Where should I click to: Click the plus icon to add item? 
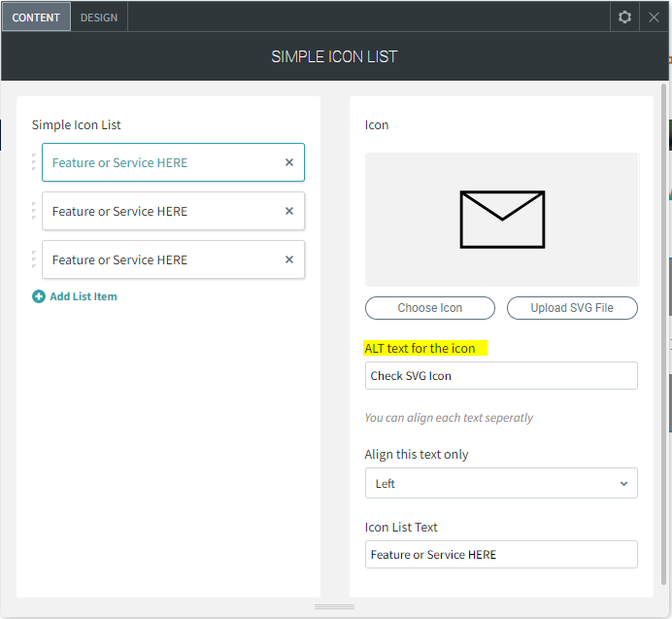pyautogui.click(x=39, y=296)
